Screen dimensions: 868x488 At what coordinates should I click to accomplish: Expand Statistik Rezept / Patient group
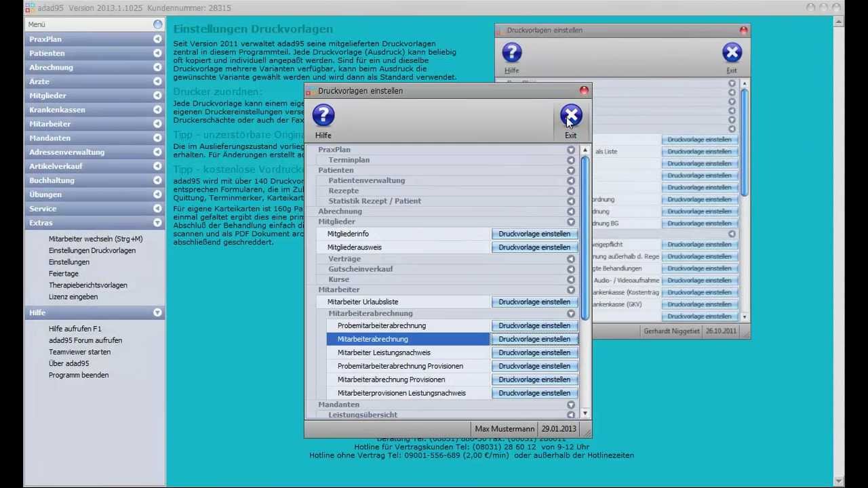pos(571,201)
